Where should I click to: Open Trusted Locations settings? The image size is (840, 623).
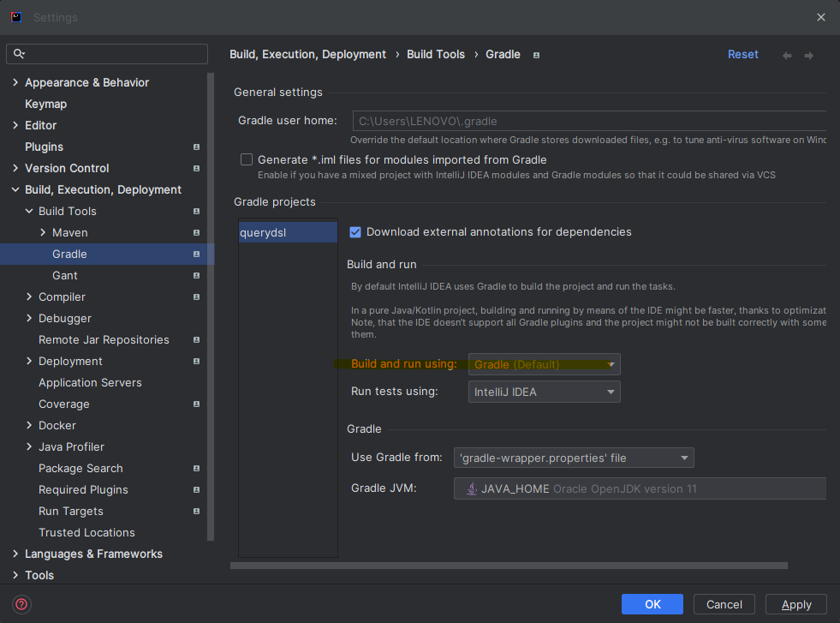point(86,533)
